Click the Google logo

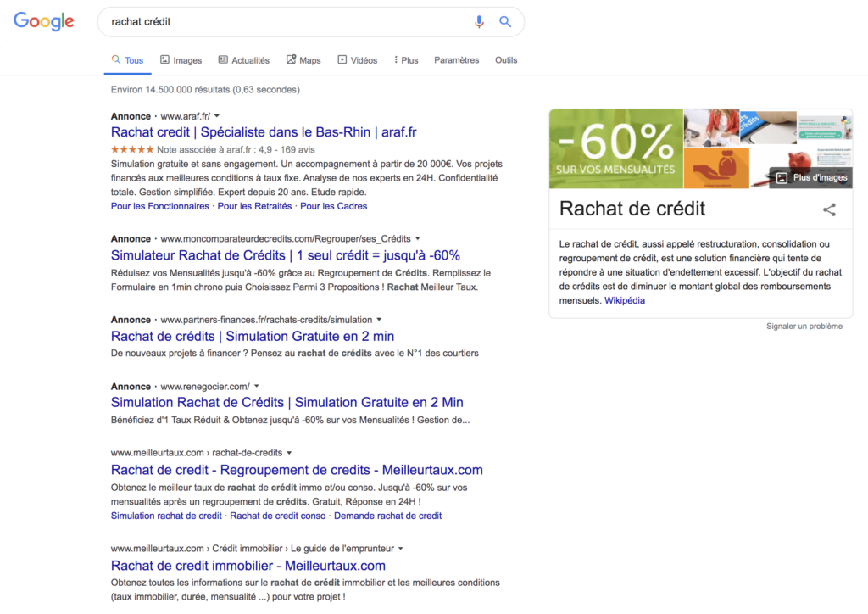44,21
